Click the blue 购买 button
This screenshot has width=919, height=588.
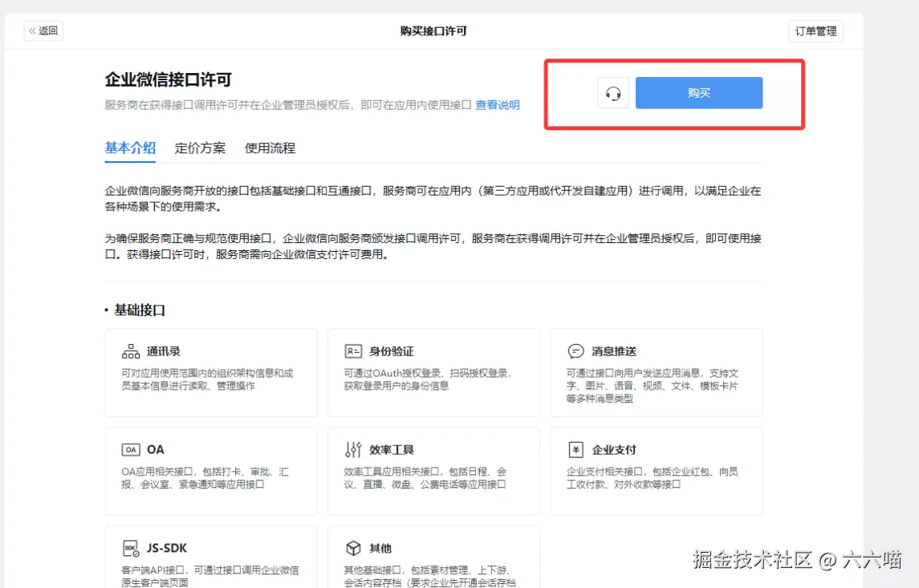click(698, 92)
